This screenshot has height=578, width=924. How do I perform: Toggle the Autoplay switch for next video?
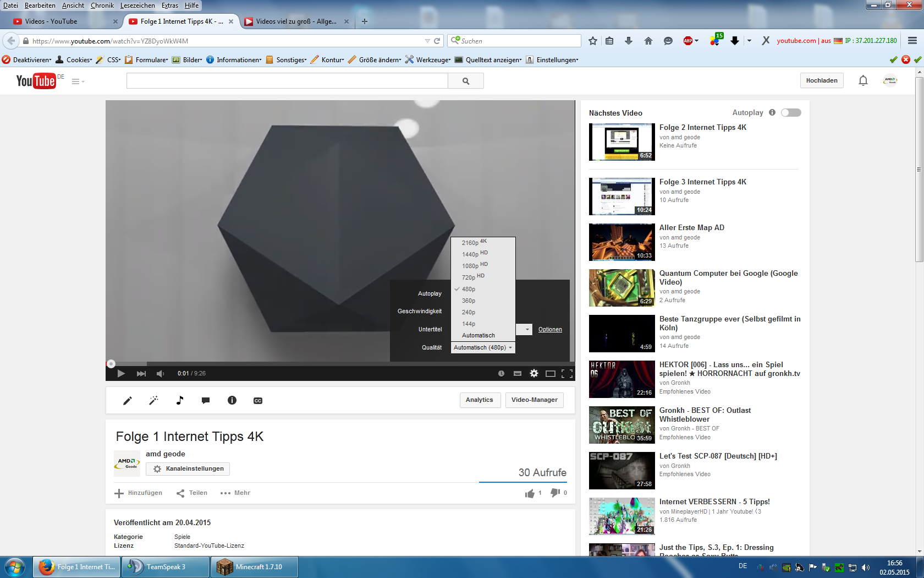pos(791,113)
